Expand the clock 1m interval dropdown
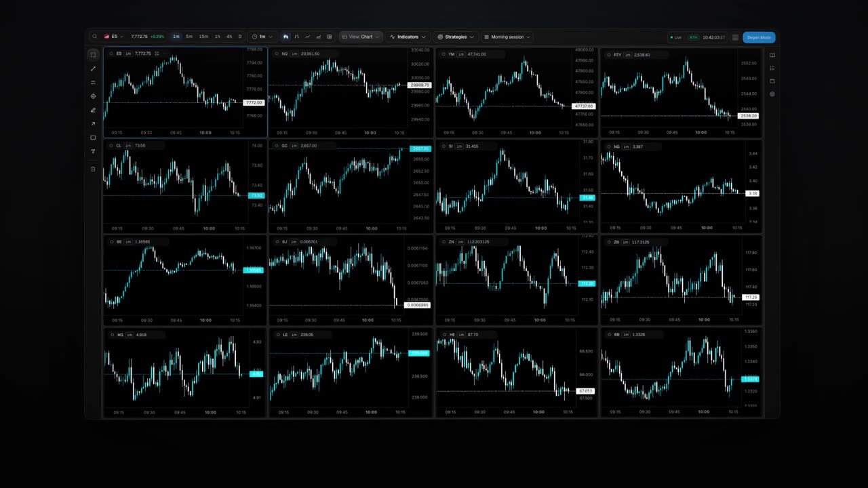The image size is (868, 488). click(262, 37)
